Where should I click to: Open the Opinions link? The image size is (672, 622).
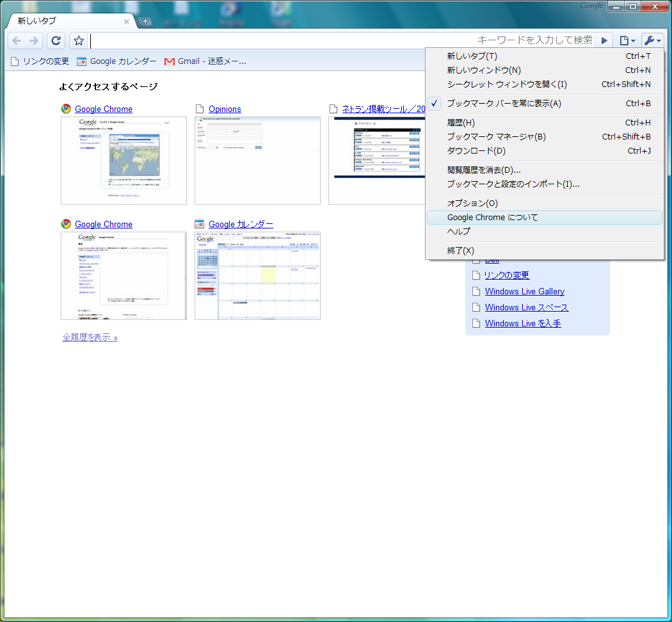pyautogui.click(x=225, y=109)
